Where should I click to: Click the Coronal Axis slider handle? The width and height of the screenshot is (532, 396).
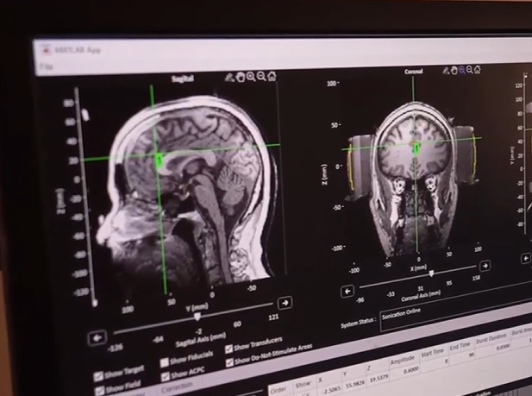tap(432, 273)
